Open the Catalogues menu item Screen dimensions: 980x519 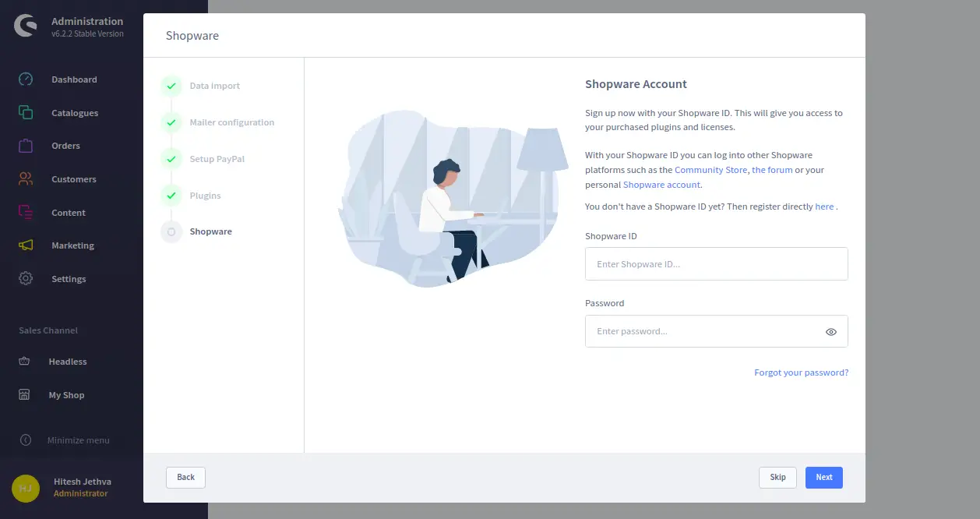75,113
